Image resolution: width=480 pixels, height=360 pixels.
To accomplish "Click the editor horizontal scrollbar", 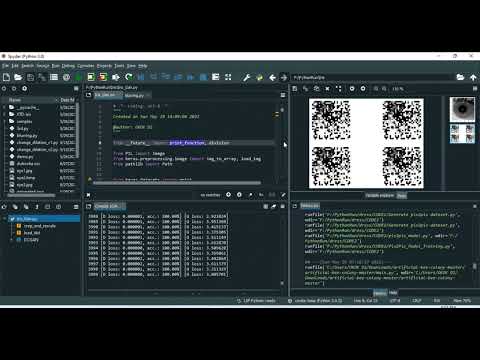I will click(x=177, y=183).
